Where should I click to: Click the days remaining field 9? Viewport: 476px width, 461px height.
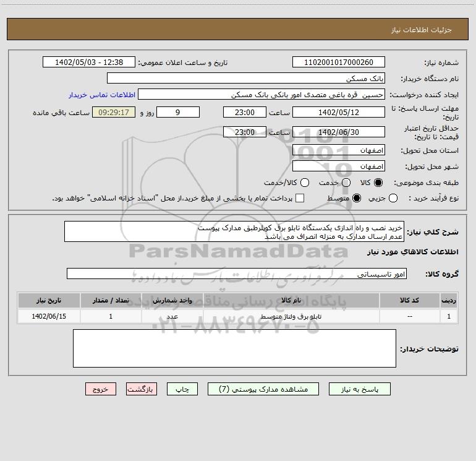178,112
